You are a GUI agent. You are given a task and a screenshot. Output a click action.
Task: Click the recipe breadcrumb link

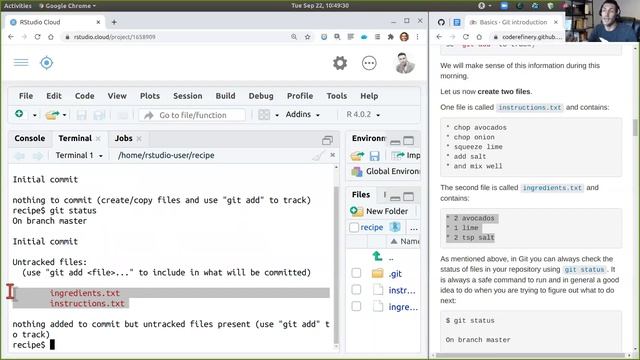click(x=371, y=227)
